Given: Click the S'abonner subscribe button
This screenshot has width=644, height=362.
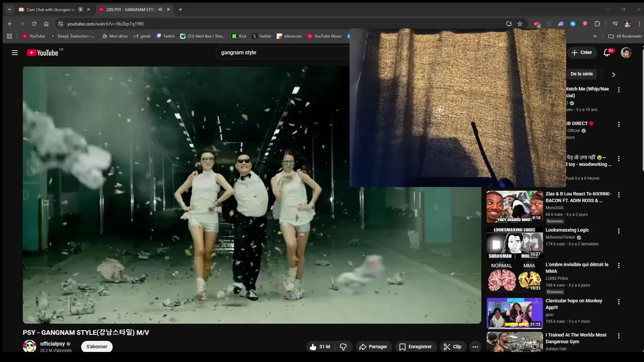Looking at the screenshot, I should click(97, 346).
